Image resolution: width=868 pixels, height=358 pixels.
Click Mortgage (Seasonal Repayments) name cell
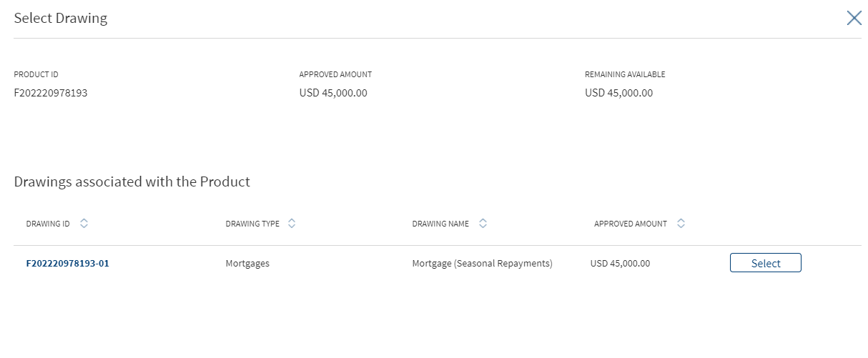tap(483, 263)
